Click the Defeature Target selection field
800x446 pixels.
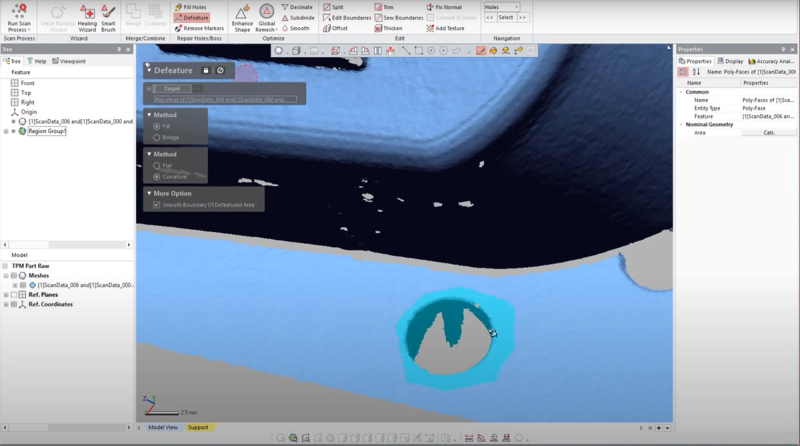click(x=225, y=100)
